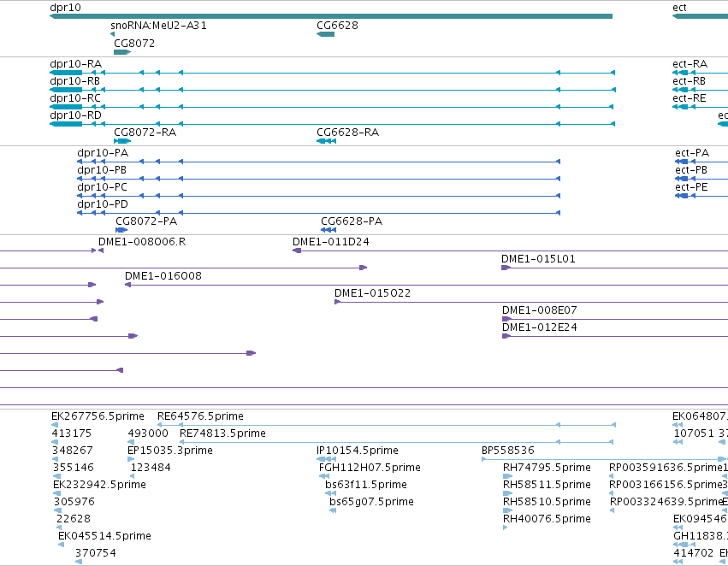Select the 348267 feature label
The width and height of the screenshot is (728, 566).
73,451
